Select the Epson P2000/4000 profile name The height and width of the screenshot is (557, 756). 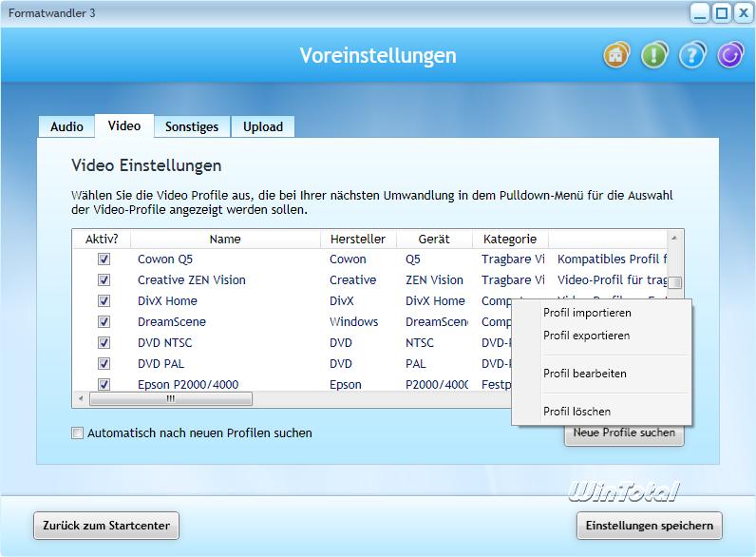188,385
